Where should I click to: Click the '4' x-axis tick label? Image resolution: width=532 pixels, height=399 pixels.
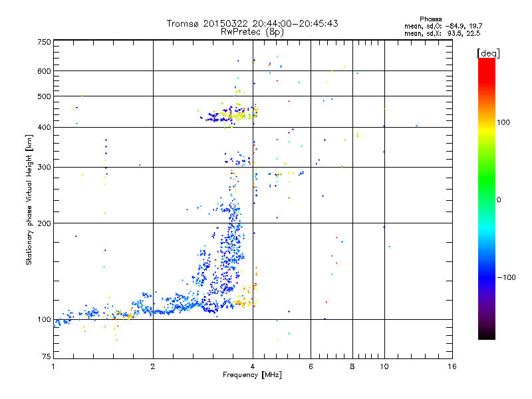(253, 366)
